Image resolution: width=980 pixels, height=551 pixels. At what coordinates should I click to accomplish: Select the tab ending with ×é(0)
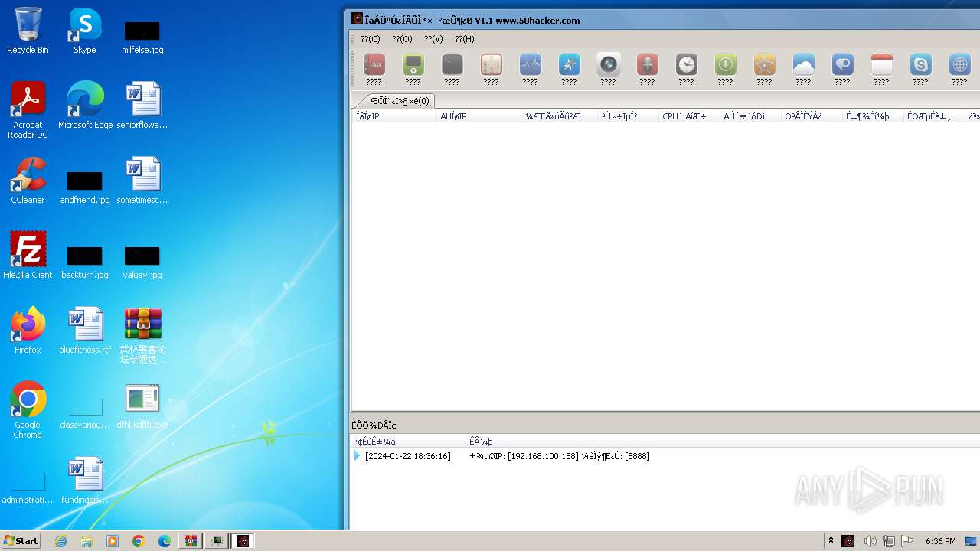(x=397, y=101)
